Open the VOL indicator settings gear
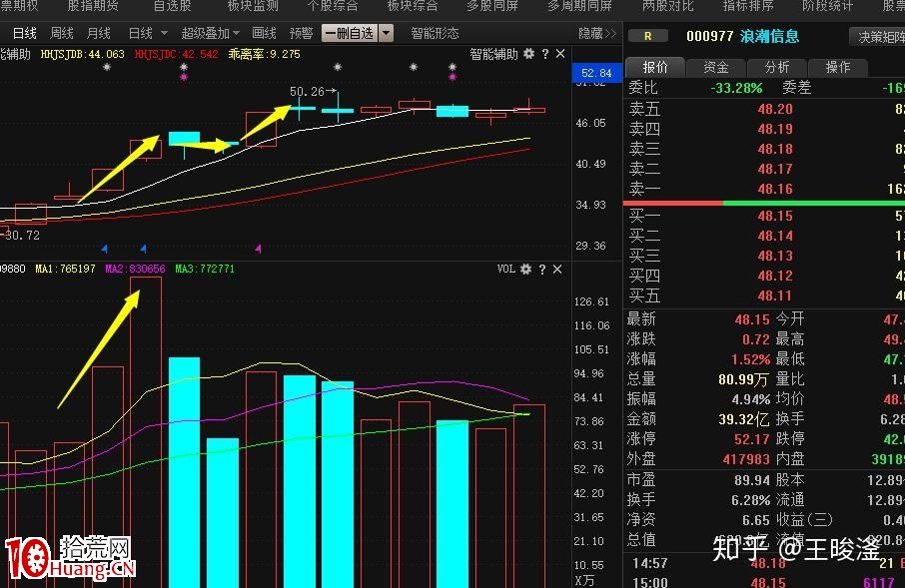905x588 pixels. 524,270
